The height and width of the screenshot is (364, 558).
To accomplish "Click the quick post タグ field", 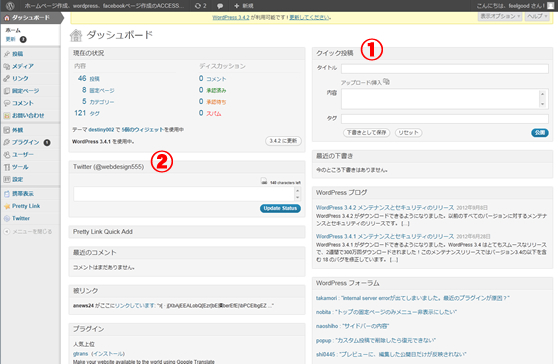I will tap(444, 119).
